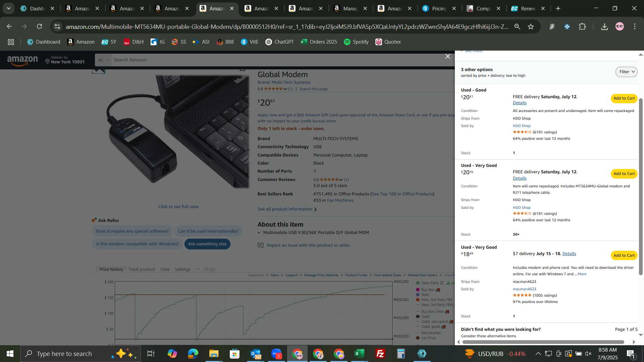Expand See all product information
The height and width of the screenshot is (362, 644).
point(287,209)
